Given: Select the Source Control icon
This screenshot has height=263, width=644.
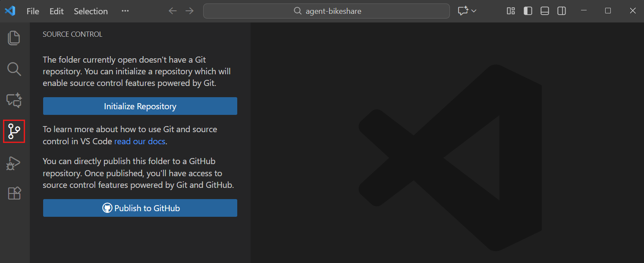Looking at the screenshot, I should coord(14,131).
